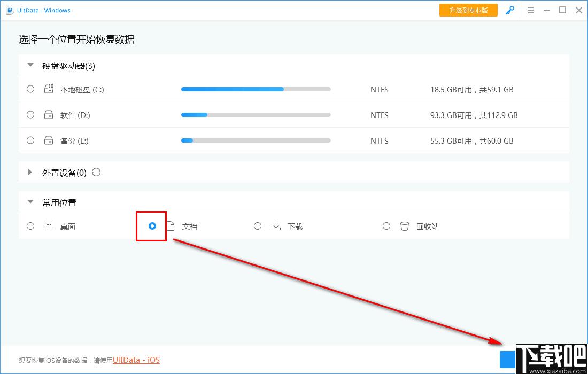Maximize the UltData window
The width and height of the screenshot is (588, 374).
click(562, 10)
